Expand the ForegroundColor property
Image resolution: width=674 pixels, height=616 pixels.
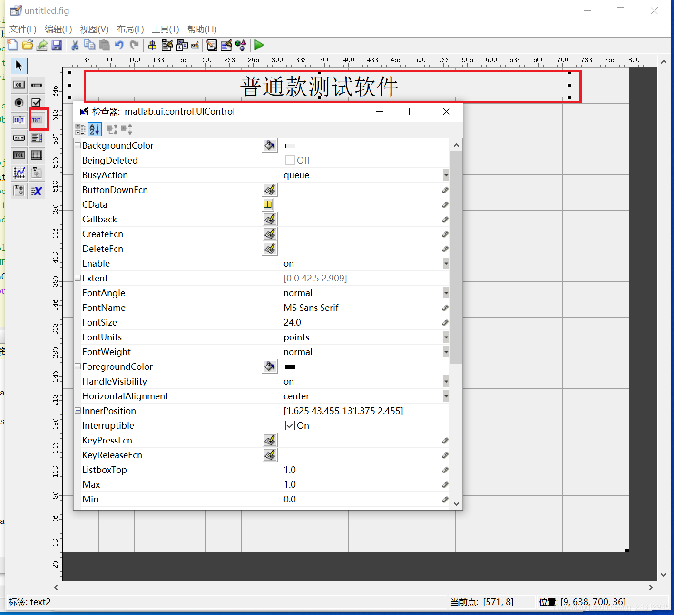78,366
